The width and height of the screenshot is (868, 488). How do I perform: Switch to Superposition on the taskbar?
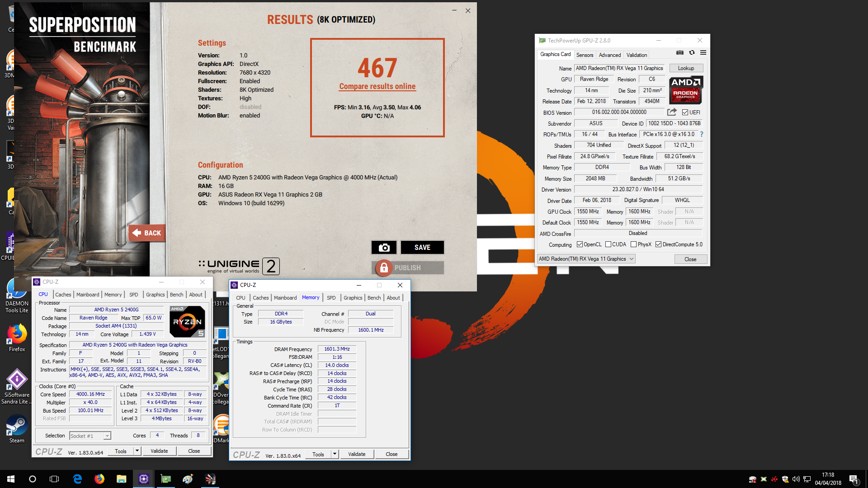click(x=210, y=479)
